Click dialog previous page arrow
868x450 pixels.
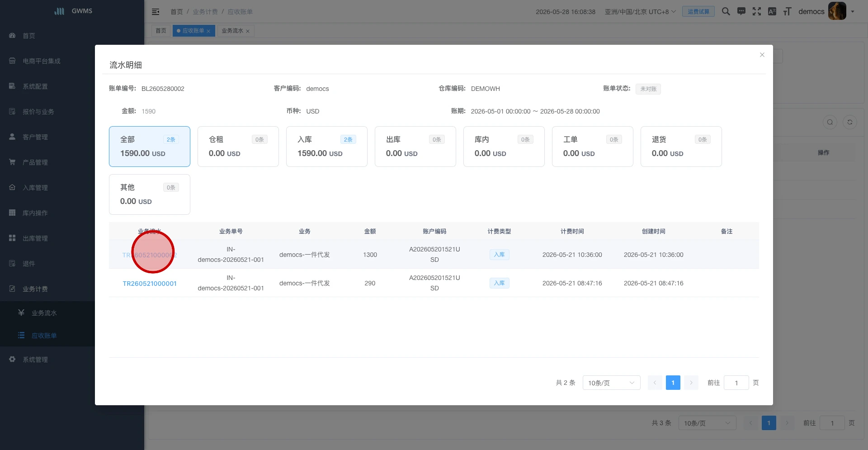[x=655, y=383]
